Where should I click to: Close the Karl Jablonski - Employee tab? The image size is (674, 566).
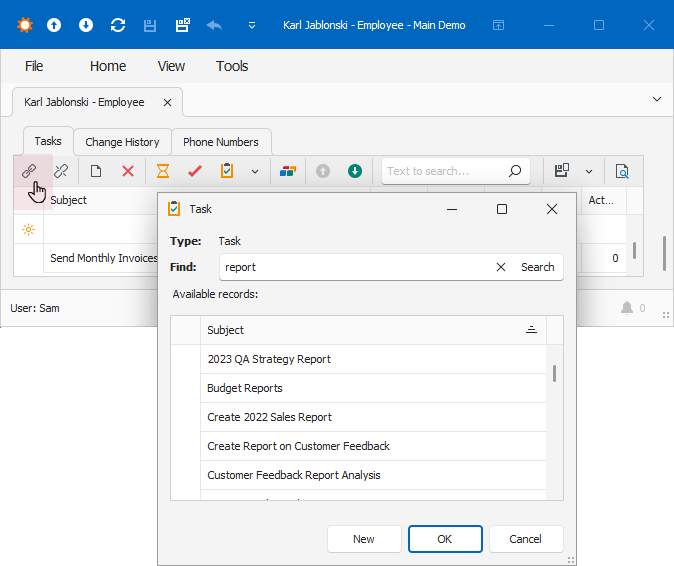[x=167, y=102]
